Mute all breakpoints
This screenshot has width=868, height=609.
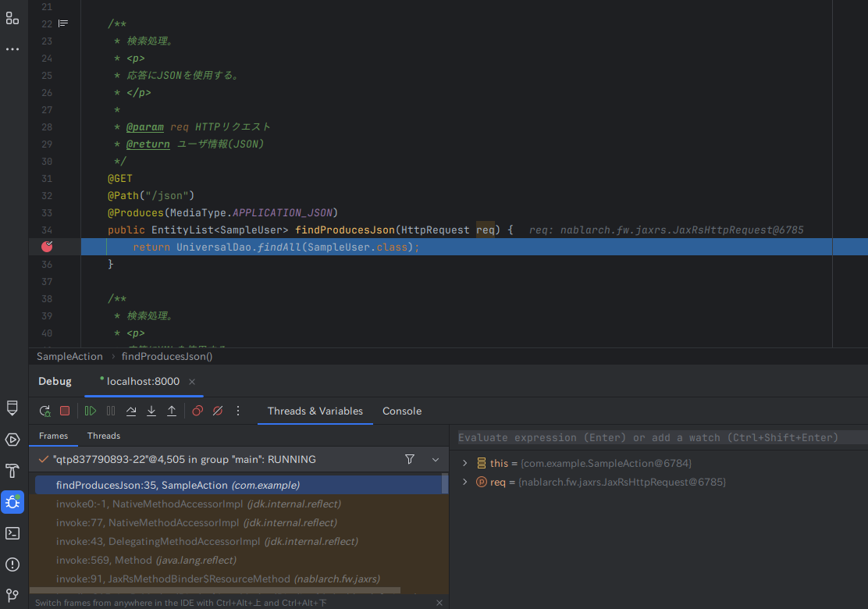218,410
